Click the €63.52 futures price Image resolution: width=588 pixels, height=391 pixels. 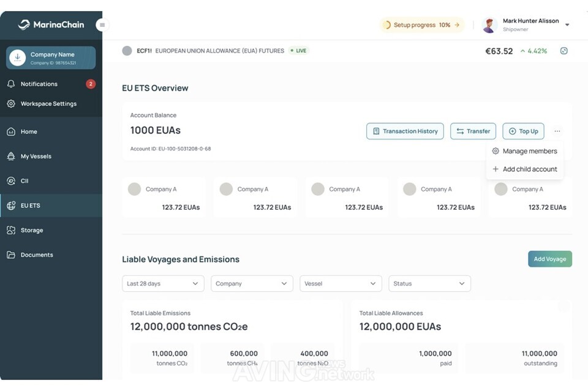pyautogui.click(x=499, y=51)
